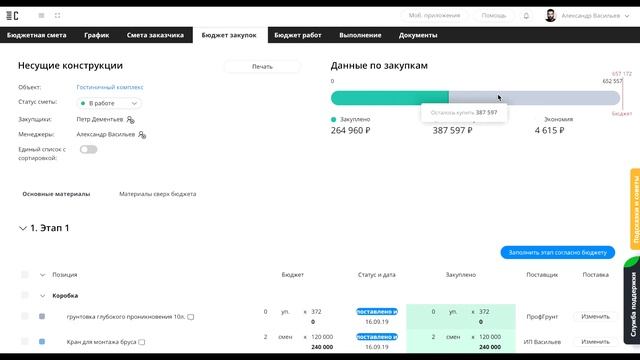
Task: Click the Закуплено amount 264 960 ₽
Action: (x=351, y=131)
